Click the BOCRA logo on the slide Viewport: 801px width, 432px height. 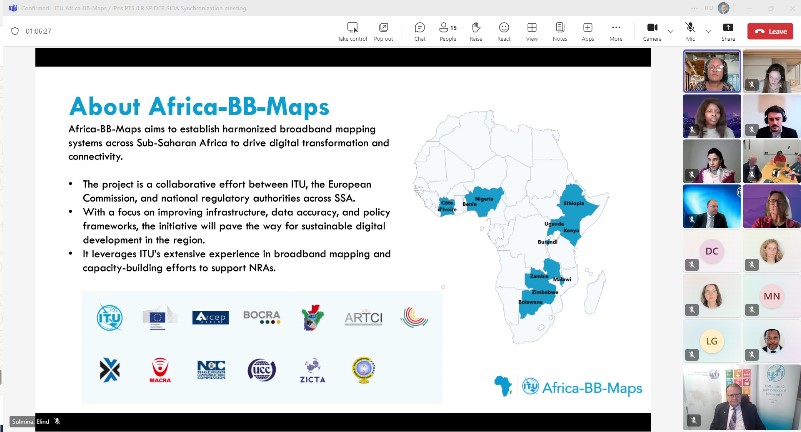pos(262,317)
